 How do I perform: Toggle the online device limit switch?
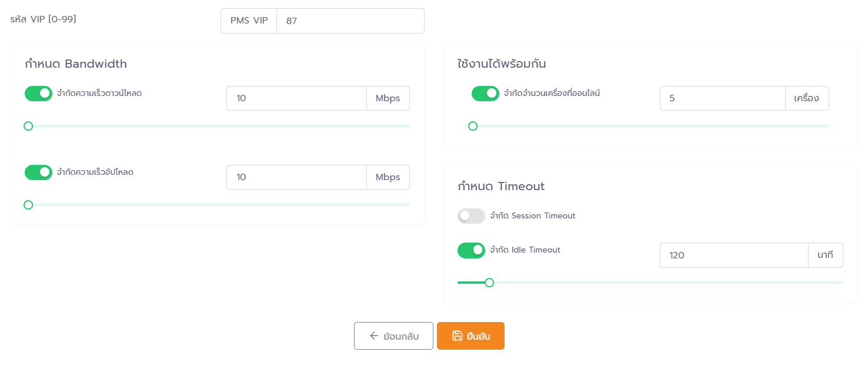(485, 94)
